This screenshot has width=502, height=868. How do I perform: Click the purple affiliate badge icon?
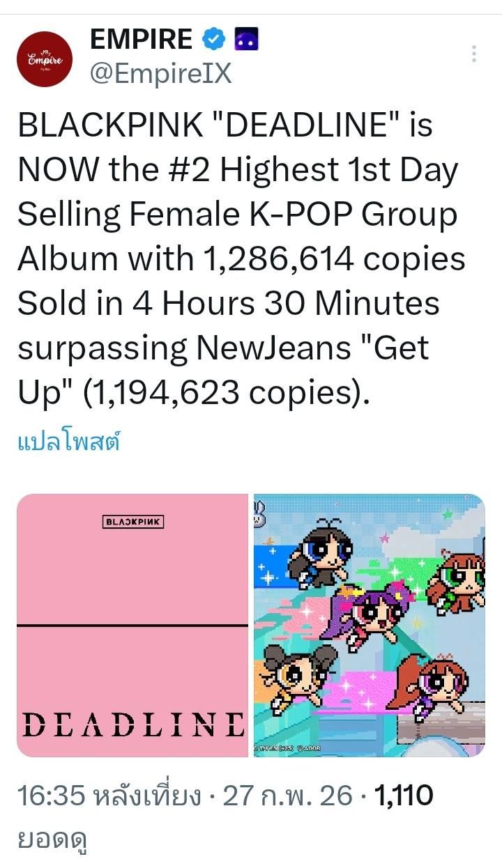245,41
